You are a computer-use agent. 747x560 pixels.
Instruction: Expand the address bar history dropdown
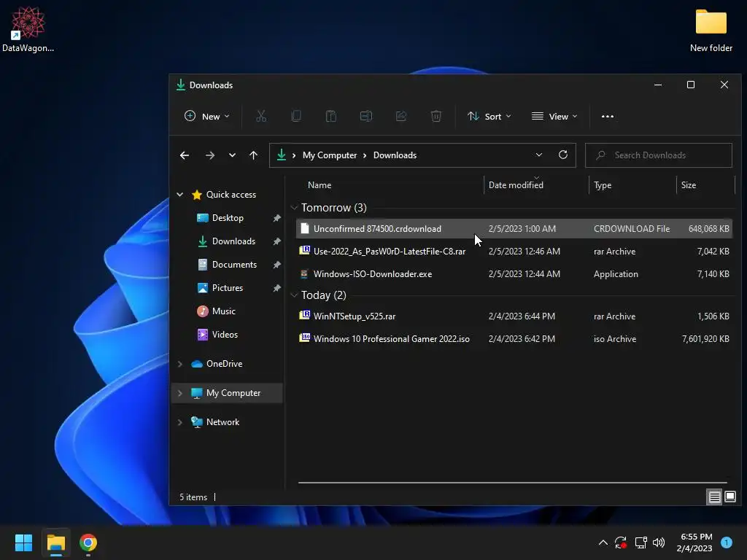[539, 155]
